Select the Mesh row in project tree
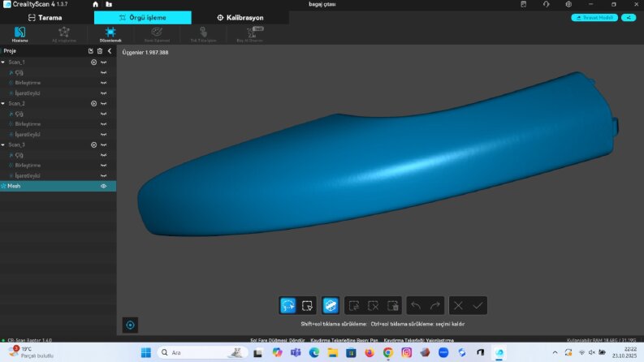Viewport: 644px width, 362px height. [58, 186]
